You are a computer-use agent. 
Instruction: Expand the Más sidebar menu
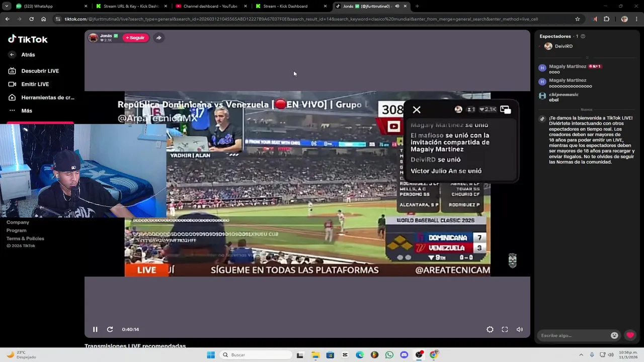coord(21,111)
